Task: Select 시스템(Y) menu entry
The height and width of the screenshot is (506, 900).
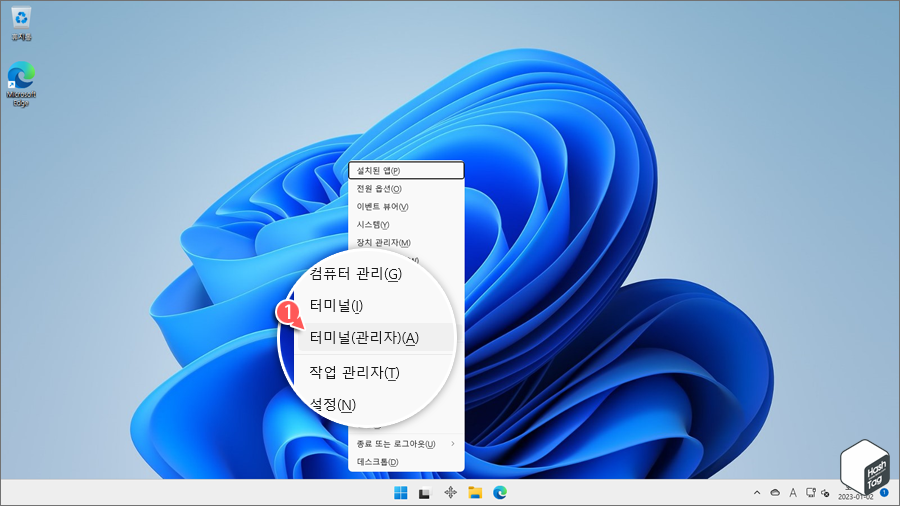Action: pos(406,225)
